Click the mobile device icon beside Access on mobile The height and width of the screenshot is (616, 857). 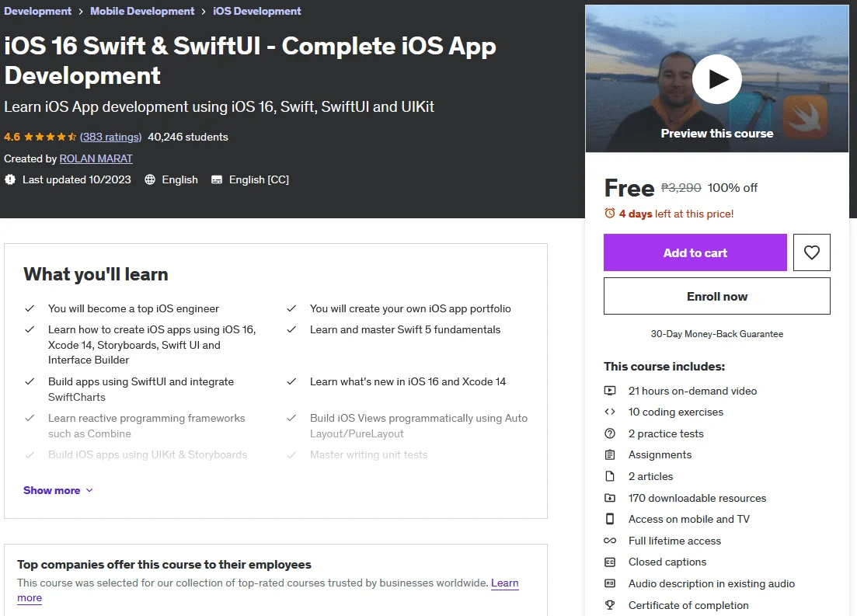(610, 519)
